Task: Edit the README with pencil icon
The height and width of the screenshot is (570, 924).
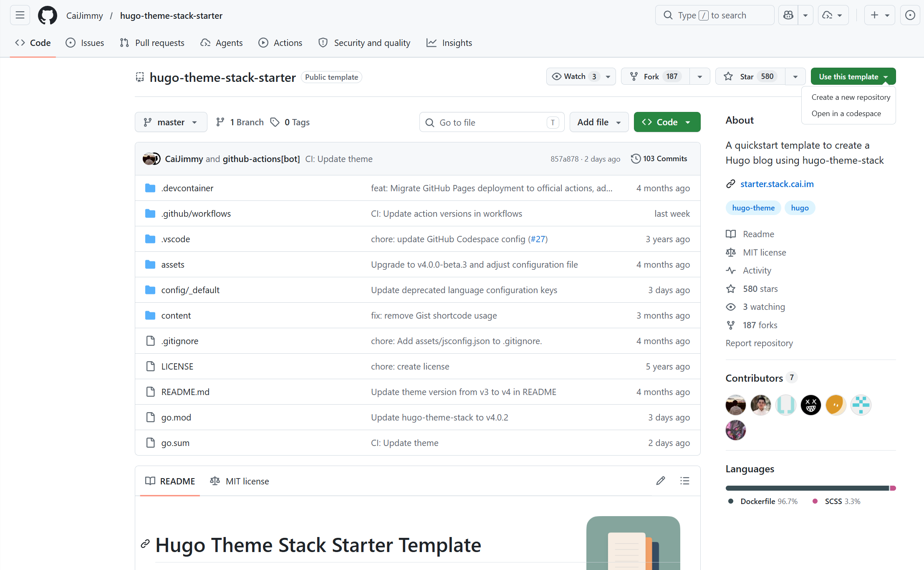Action: pos(661,481)
